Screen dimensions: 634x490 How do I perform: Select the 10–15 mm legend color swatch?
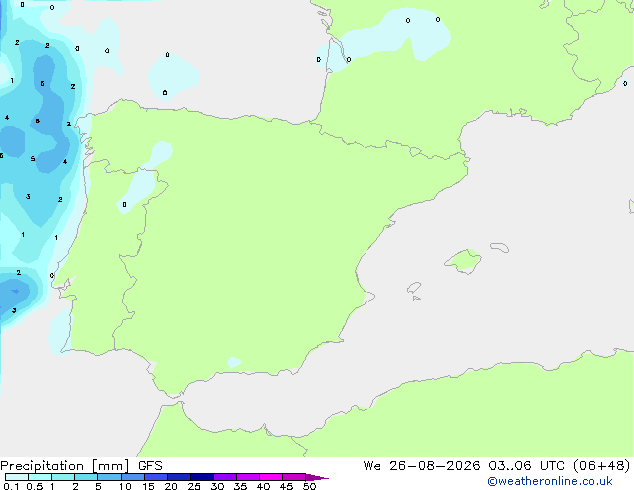[x=133, y=477]
